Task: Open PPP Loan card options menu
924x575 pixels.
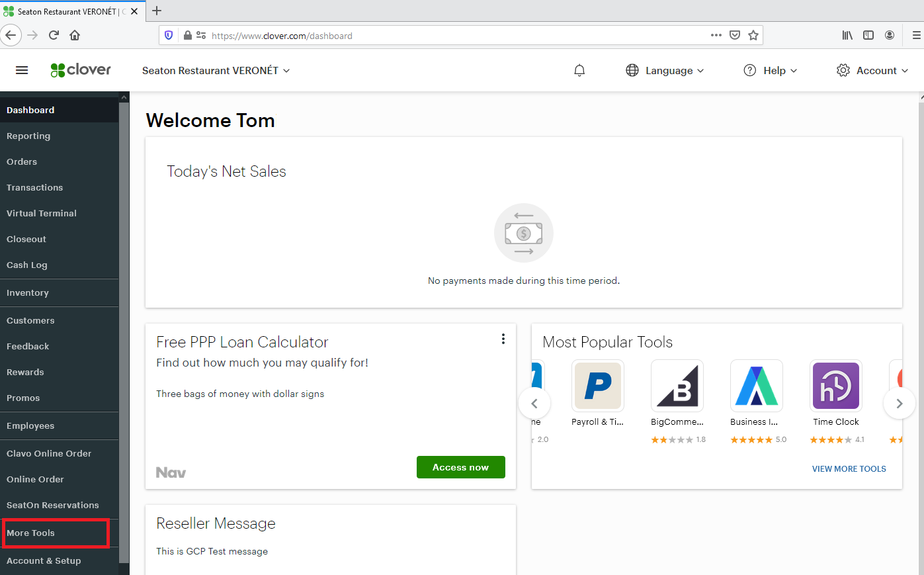Action: coord(503,339)
